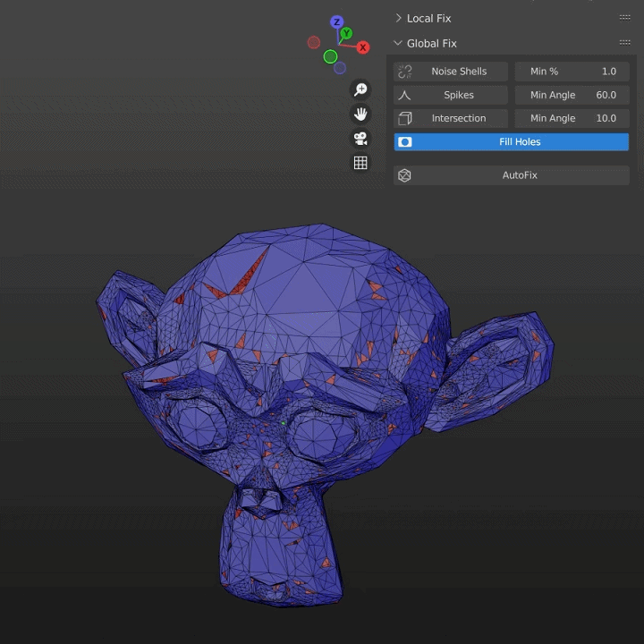Click the Intersection button
The width and height of the screenshot is (644, 644).
click(451, 118)
